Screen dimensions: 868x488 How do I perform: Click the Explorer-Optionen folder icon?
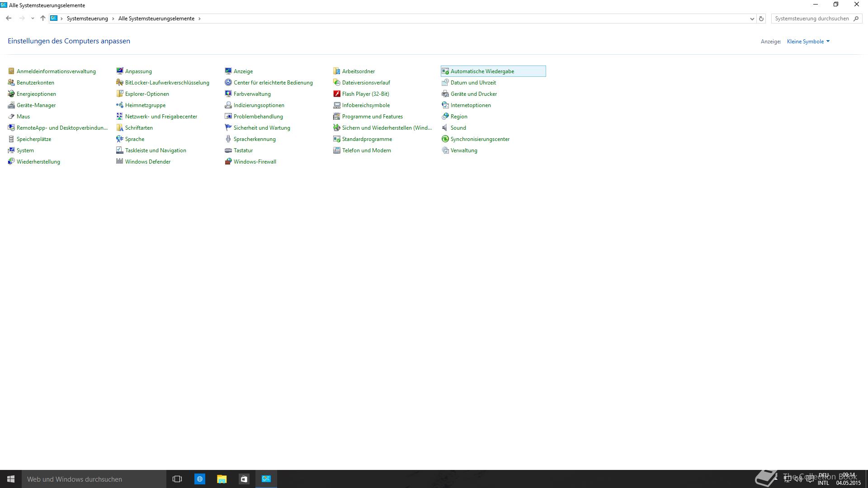click(120, 94)
